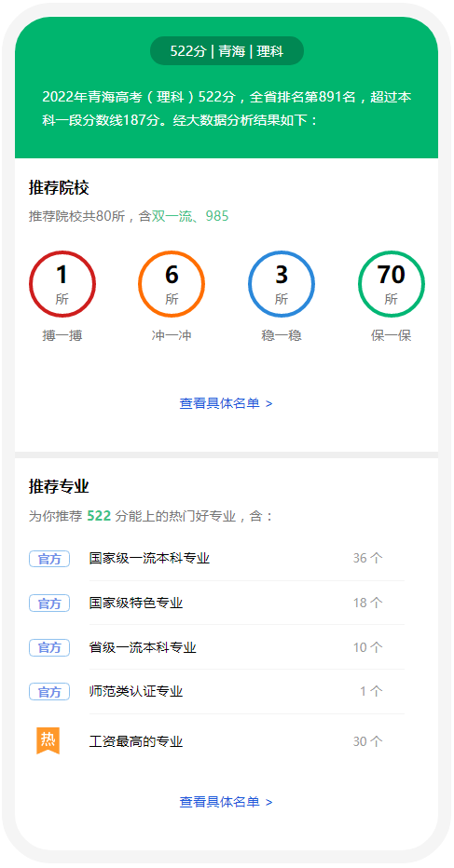Open the 工资最高的专业 entry
The width and height of the screenshot is (454, 868).
(x=227, y=741)
